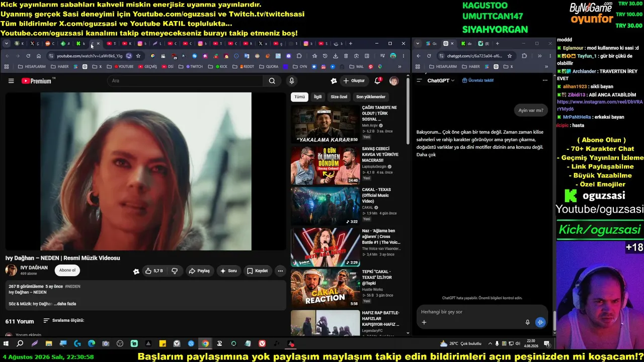Open ChatGPT conversation options three dots
The height and width of the screenshot is (362, 644).
(544, 80)
